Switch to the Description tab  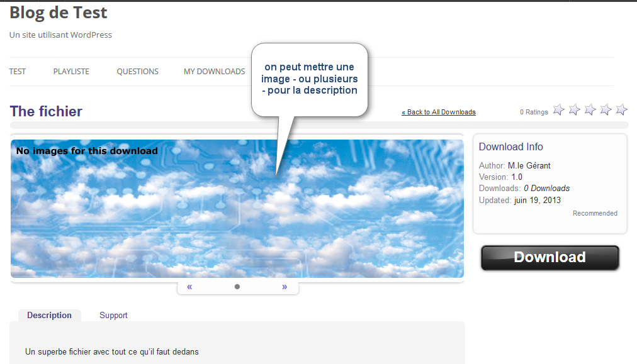pyautogui.click(x=49, y=316)
